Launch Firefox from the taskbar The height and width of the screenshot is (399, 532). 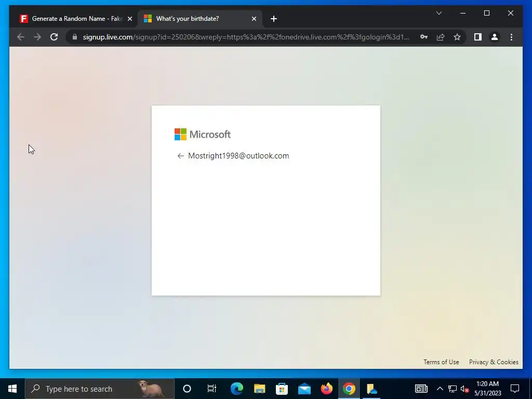pyautogui.click(x=327, y=389)
